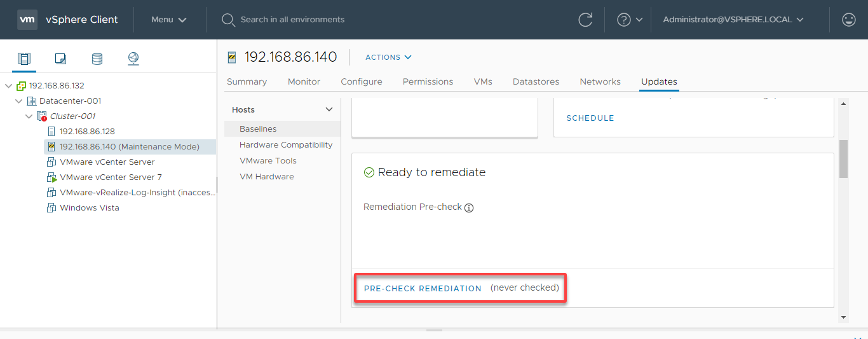This screenshot has width=868, height=339.
Task: Refresh the vSphere Client view
Action: pos(585,20)
